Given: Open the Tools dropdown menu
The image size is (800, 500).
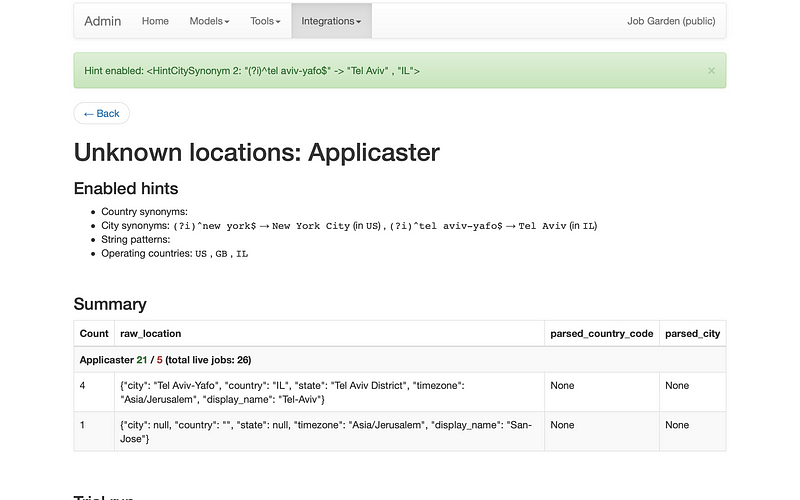Looking at the screenshot, I should (265, 21).
